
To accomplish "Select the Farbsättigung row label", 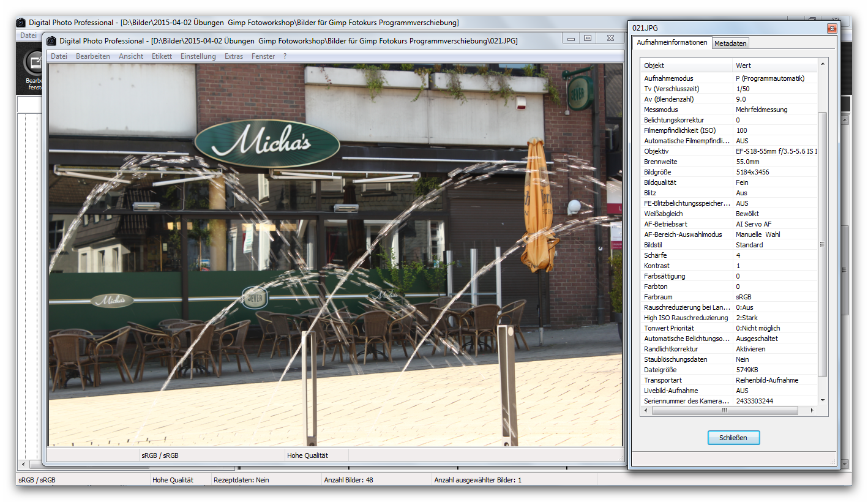I will tap(665, 276).
